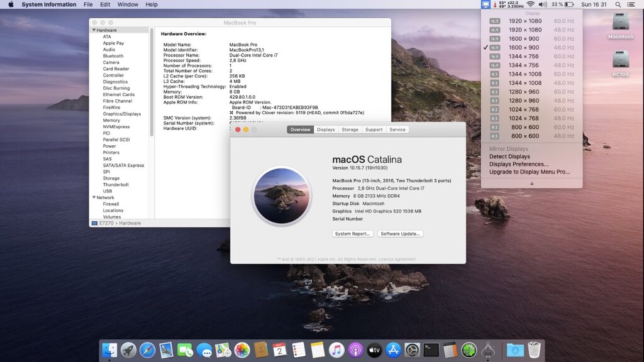644x362 pixels.
Task: Launch Terminal from the Dock
Action: coord(431,350)
